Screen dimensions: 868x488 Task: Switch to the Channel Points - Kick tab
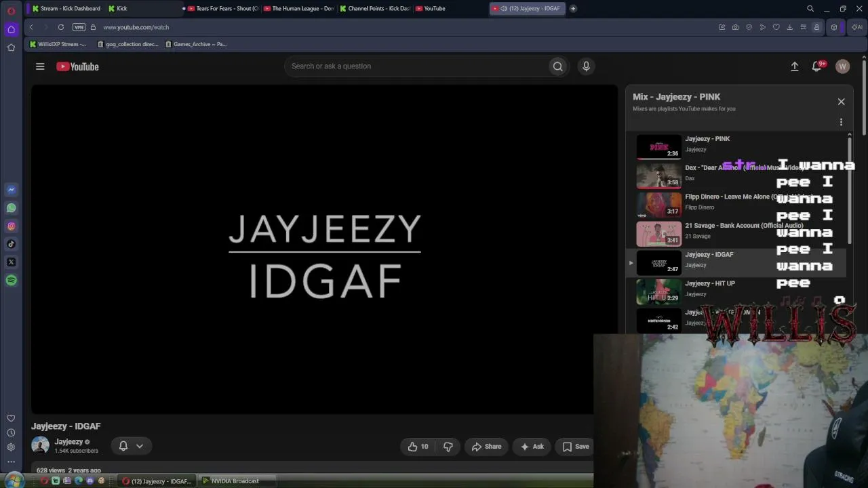pos(375,9)
